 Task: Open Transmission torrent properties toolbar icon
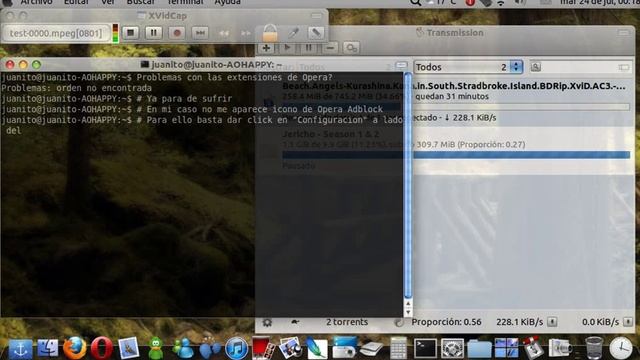[351, 48]
